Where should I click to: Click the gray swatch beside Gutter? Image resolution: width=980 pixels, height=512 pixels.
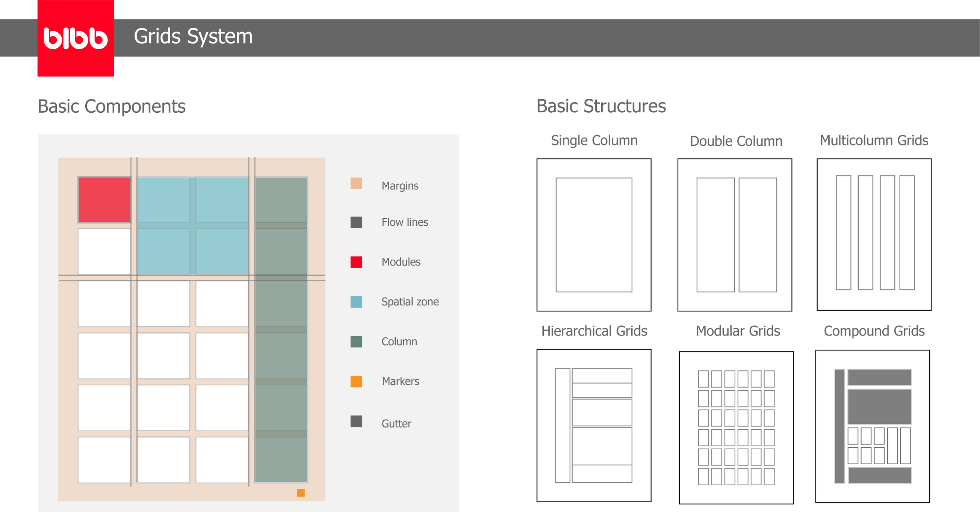pos(356,421)
